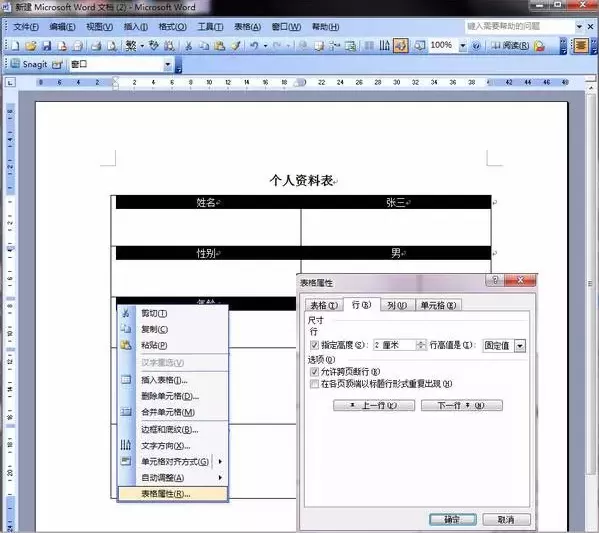Click the dialog's question-mark help button
Image resolution: width=599 pixels, height=533 pixels.
[x=495, y=280]
